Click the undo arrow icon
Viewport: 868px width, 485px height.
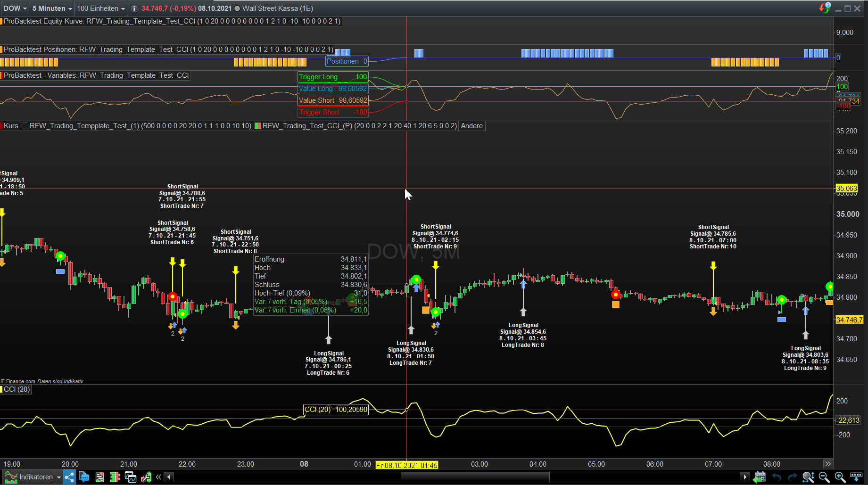click(777, 477)
